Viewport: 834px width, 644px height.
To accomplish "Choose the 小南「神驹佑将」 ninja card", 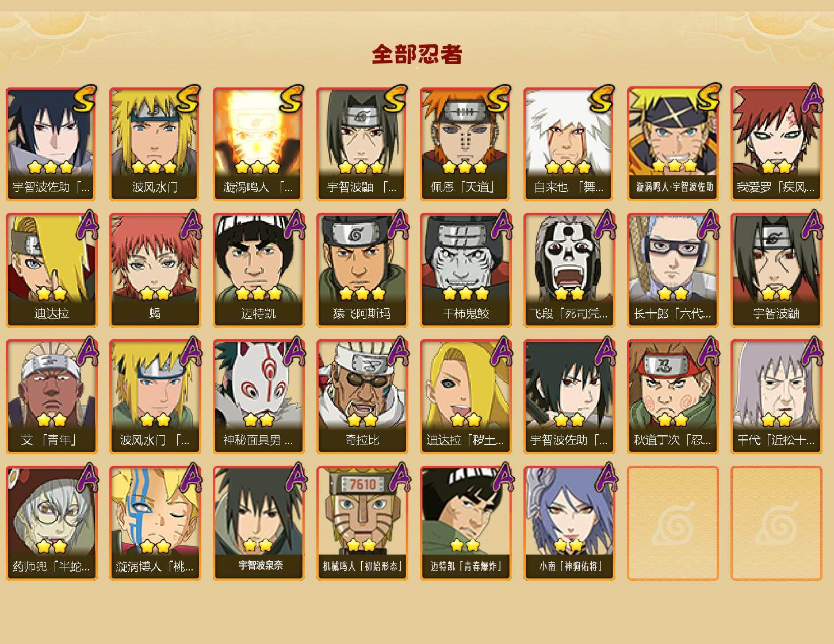I will click(569, 523).
